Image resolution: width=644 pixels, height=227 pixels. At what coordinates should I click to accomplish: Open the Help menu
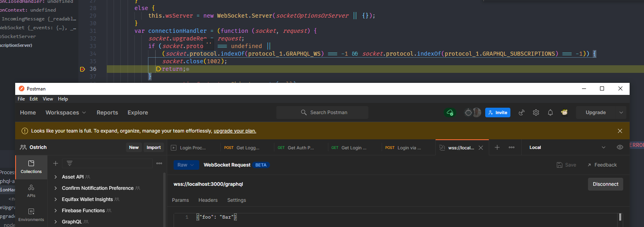63,99
